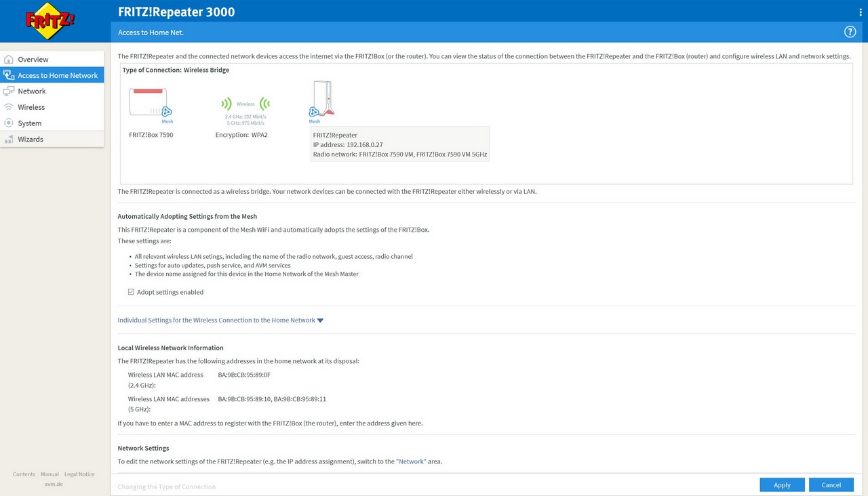Click the Overview house icon
The height and width of the screenshot is (496, 868).
point(9,60)
